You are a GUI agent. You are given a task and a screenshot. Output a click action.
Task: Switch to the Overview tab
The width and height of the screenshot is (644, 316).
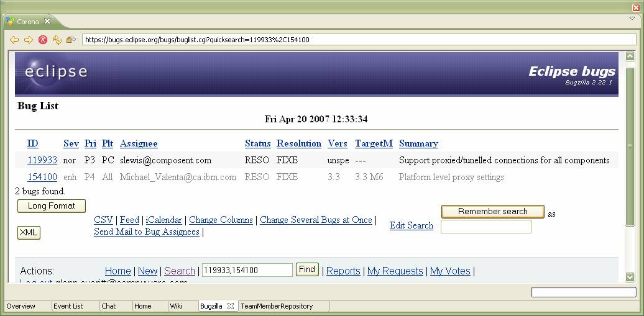pos(21,306)
